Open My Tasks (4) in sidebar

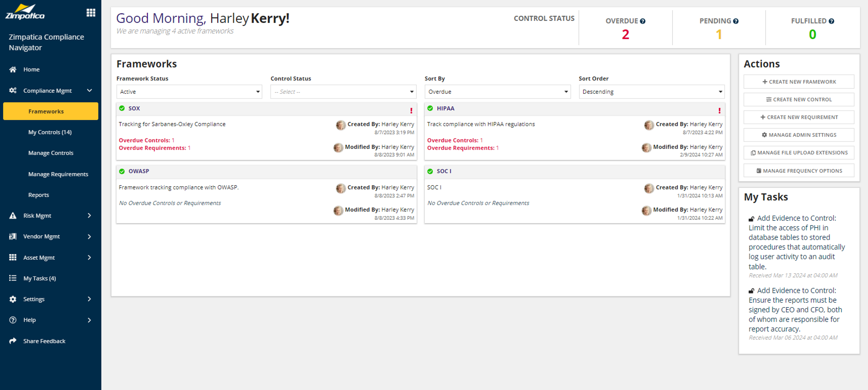coord(39,278)
